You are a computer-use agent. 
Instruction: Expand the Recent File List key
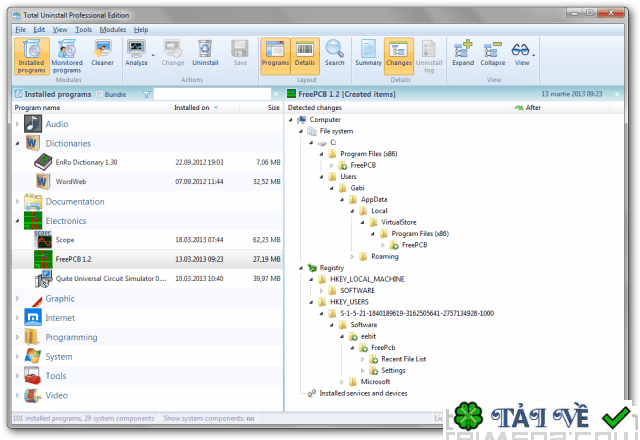coord(362,359)
